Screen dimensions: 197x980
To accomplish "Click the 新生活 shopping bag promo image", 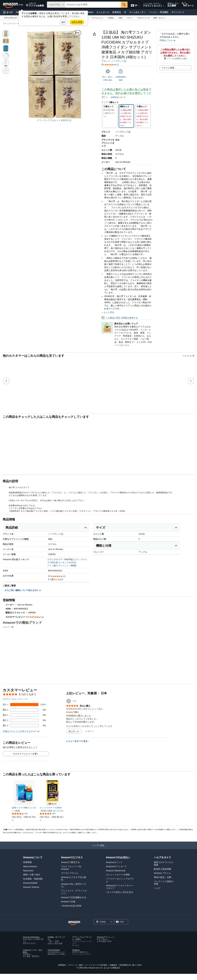I will [x=107, y=328].
